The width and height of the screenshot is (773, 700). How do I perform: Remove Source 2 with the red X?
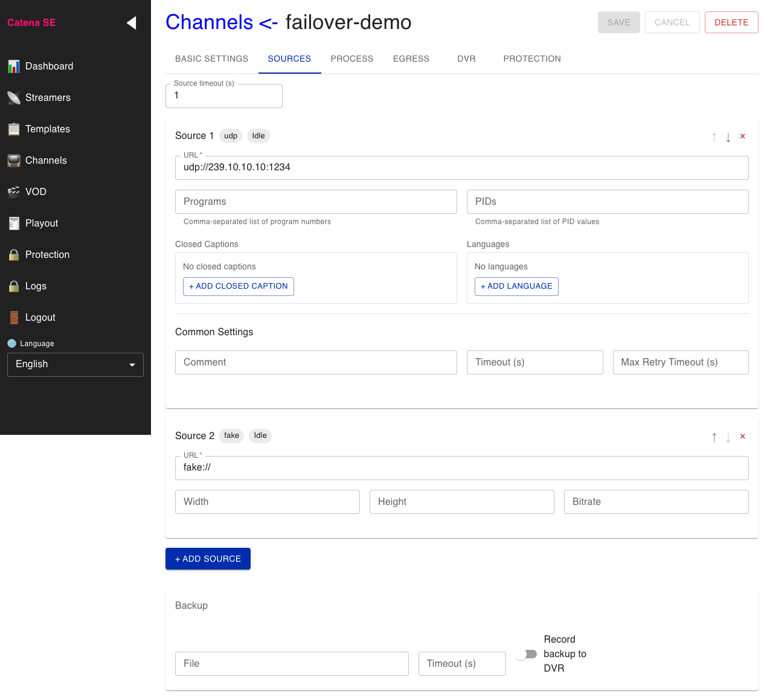pos(743,437)
